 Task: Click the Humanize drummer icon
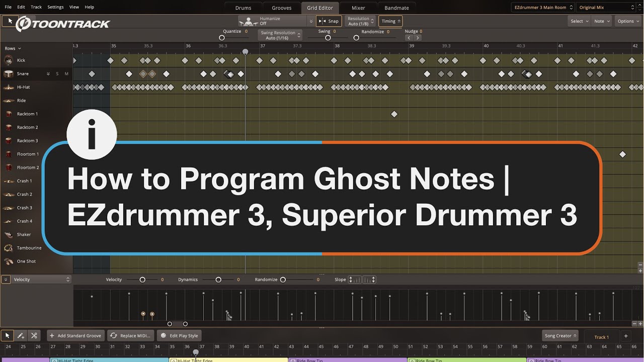coord(248,21)
